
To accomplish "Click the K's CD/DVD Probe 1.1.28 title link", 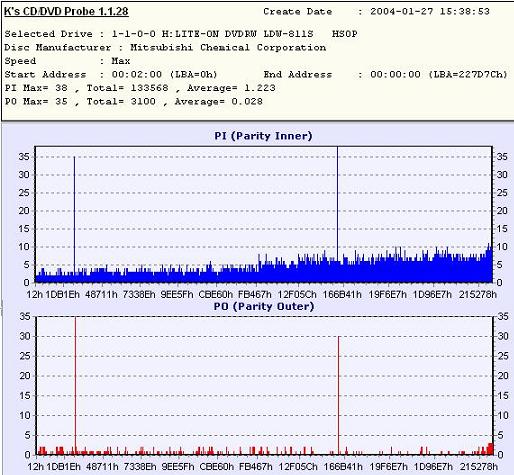I will coord(66,11).
